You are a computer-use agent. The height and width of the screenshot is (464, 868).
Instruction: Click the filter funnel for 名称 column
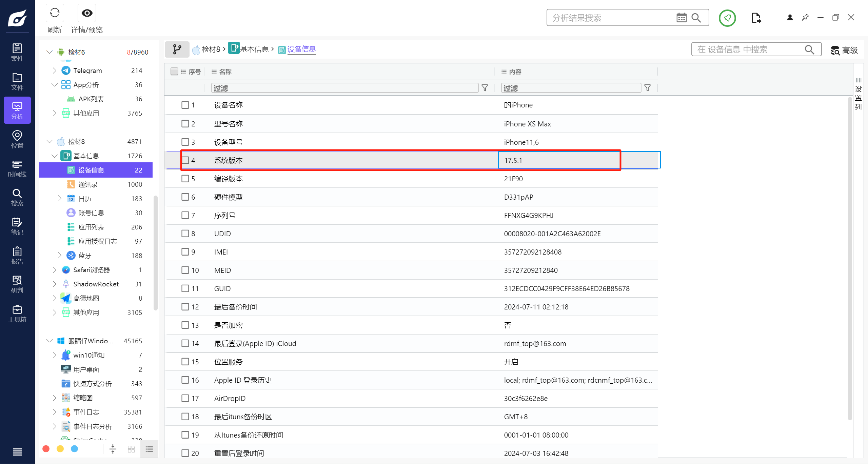tap(485, 88)
